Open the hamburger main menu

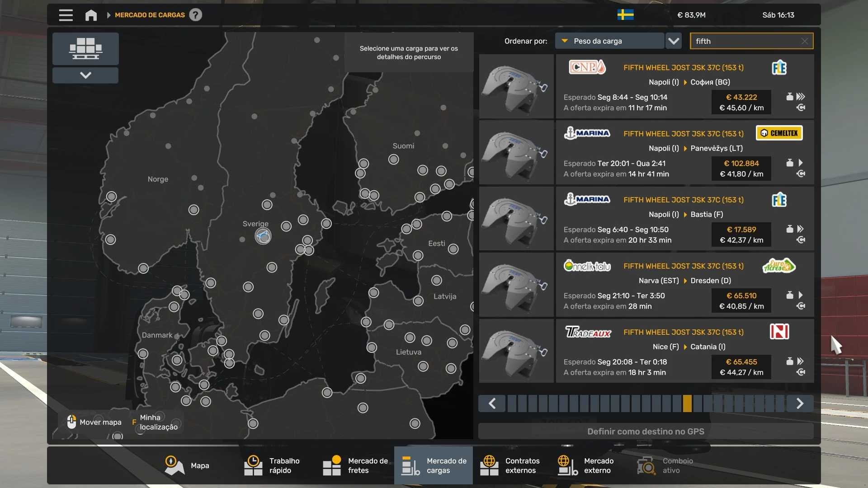tap(66, 15)
